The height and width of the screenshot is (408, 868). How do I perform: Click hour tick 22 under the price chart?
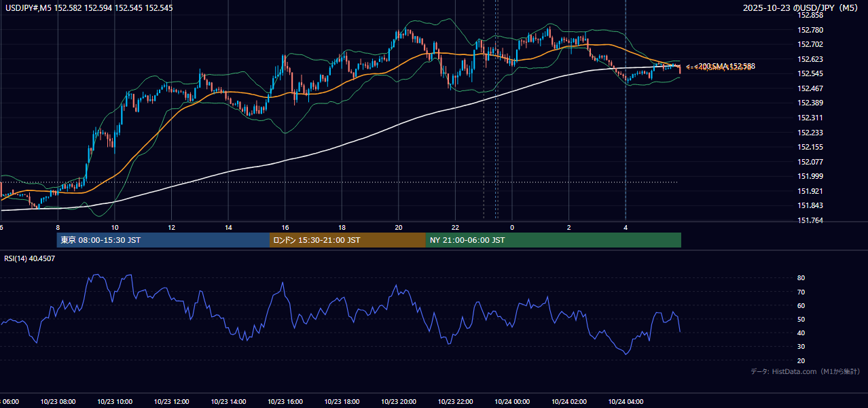click(455, 228)
